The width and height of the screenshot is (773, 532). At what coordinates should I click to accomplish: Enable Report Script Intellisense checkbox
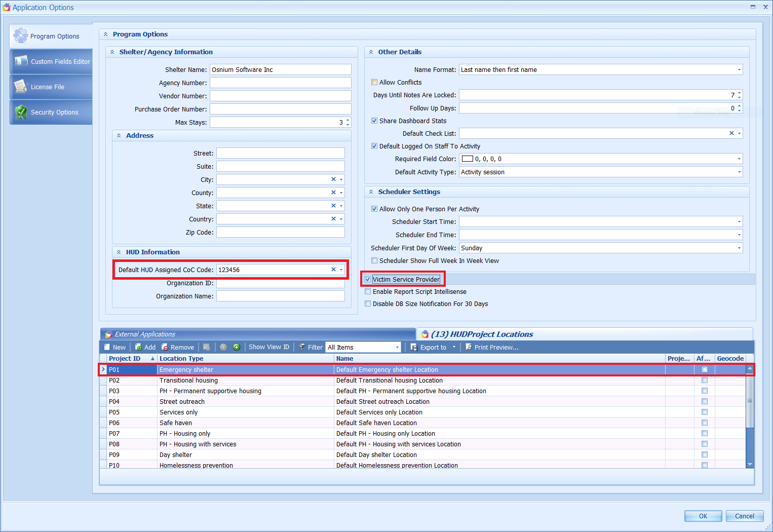[368, 291]
